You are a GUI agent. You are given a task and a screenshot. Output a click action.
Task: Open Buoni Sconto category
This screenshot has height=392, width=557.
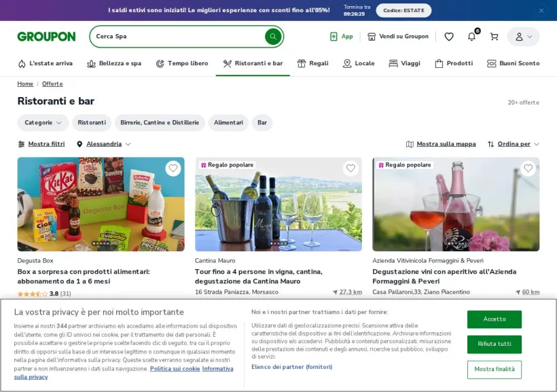pyautogui.click(x=514, y=63)
